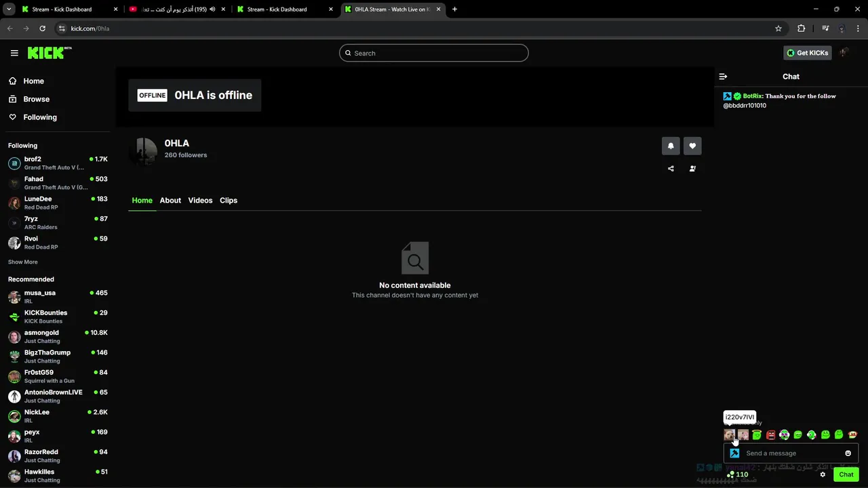This screenshot has width=868, height=488.
Task: Click the 0HLA profile avatar
Action: click(143, 151)
